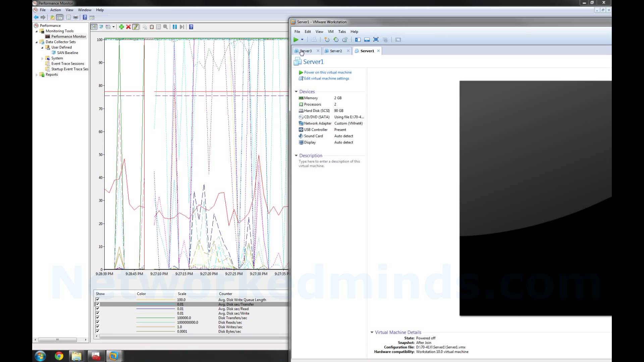Image resolution: width=644 pixels, height=362 pixels.
Task: Click the View Log Data icon
Action: pyautogui.click(x=101, y=27)
